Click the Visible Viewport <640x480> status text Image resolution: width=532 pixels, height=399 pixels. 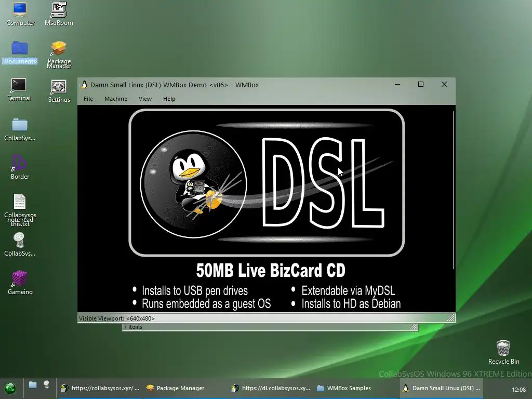coord(117,318)
